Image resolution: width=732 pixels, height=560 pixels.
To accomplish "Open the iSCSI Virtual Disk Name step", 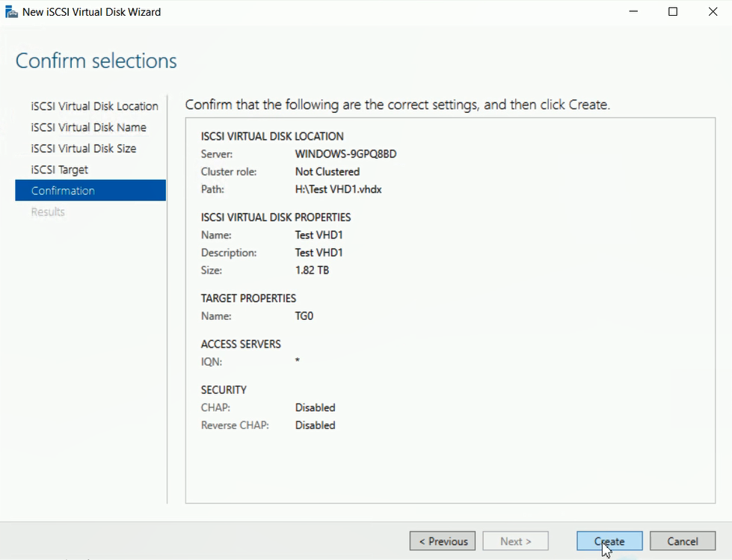I will pyautogui.click(x=88, y=127).
